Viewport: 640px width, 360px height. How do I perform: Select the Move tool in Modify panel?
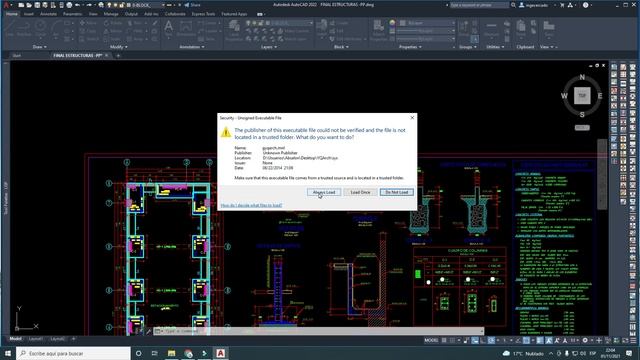point(88,23)
